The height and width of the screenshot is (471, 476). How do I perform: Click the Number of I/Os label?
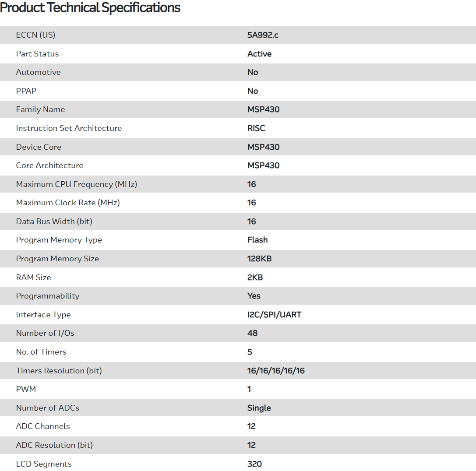[x=45, y=333]
